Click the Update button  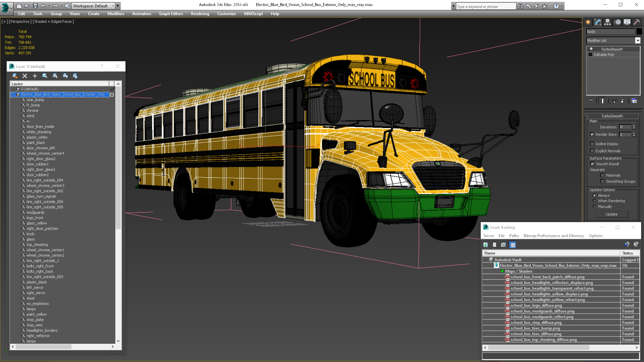pos(612,214)
